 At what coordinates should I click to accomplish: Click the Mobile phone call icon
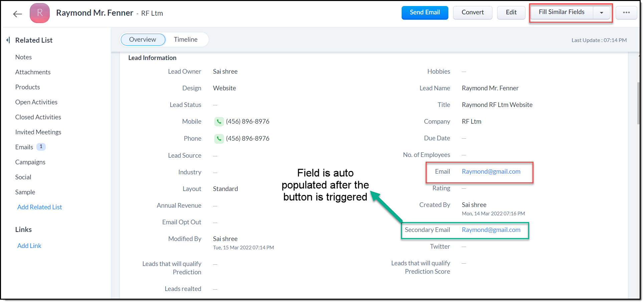[219, 122]
